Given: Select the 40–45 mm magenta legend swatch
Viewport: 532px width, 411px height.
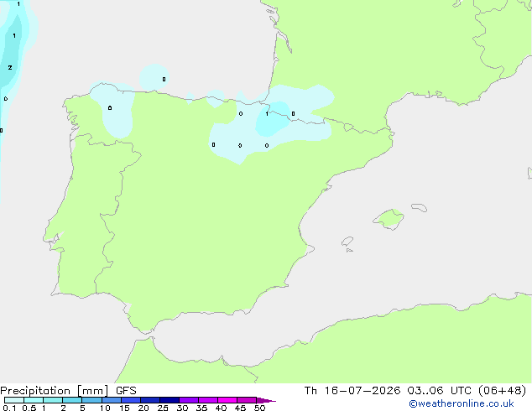Looking at the screenshot, I should click(x=227, y=400).
